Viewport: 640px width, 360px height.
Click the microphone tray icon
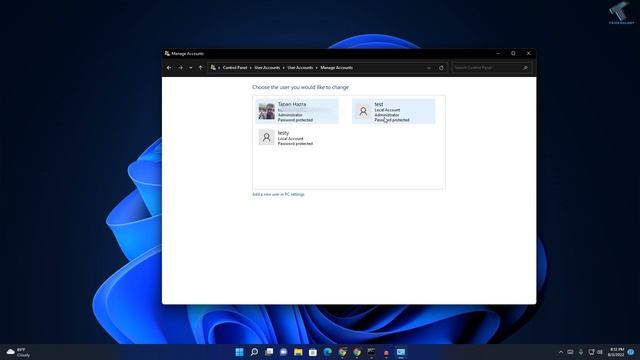point(581,352)
